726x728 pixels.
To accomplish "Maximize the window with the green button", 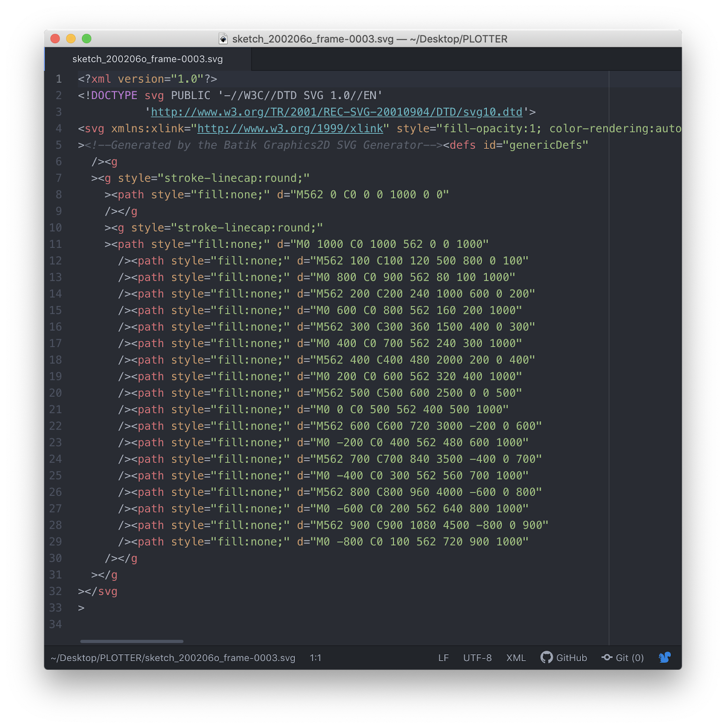I will tap(86, 39).
